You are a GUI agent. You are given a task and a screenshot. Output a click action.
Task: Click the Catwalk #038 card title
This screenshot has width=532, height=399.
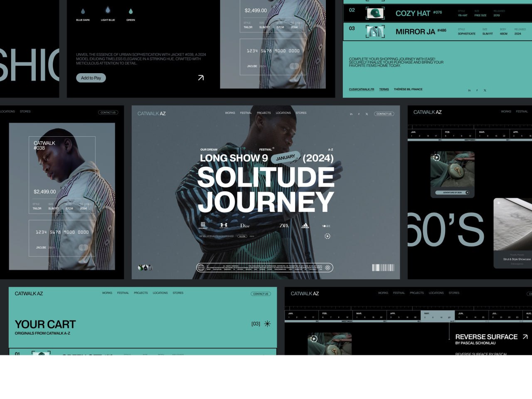[44, 145]
